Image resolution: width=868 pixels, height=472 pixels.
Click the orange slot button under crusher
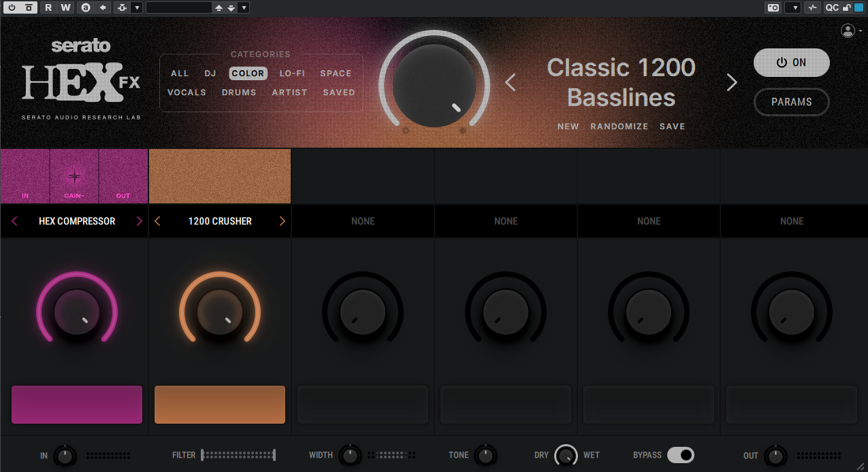(x=220, y=405)
